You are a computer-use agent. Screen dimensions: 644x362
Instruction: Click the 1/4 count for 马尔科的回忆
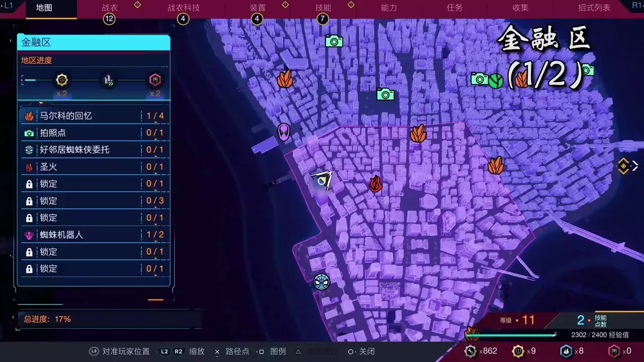coord(155,116)
